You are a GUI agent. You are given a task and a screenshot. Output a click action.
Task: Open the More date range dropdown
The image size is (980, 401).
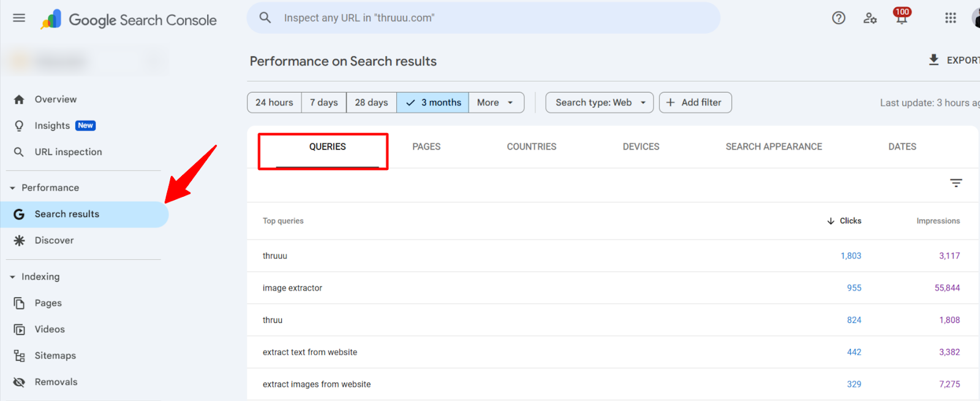(x=496, y=102)
